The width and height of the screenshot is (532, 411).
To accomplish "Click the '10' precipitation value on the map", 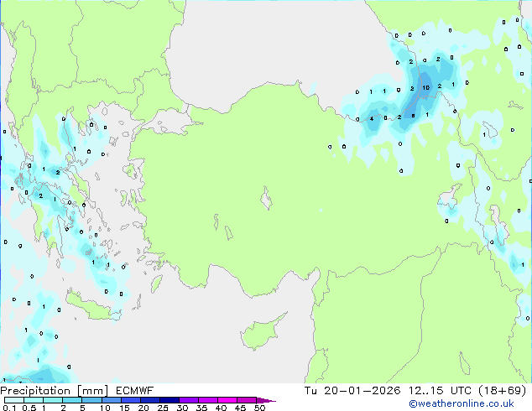I will pos(425,88).
